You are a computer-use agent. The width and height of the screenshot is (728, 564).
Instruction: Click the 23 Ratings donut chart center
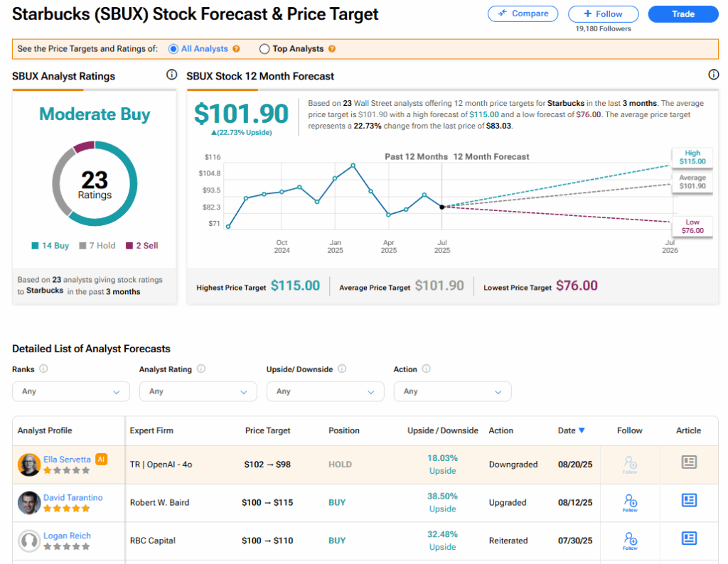pyautogui.click(x=95, y=184)
